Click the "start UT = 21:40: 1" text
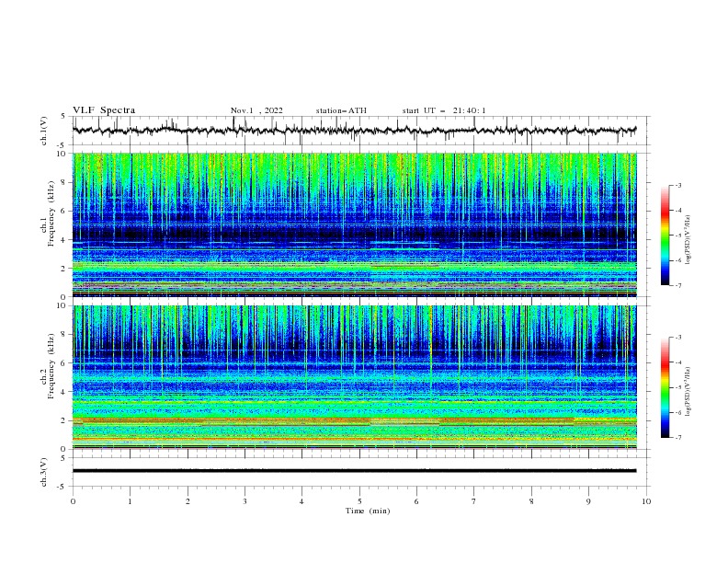 point(444,110)
